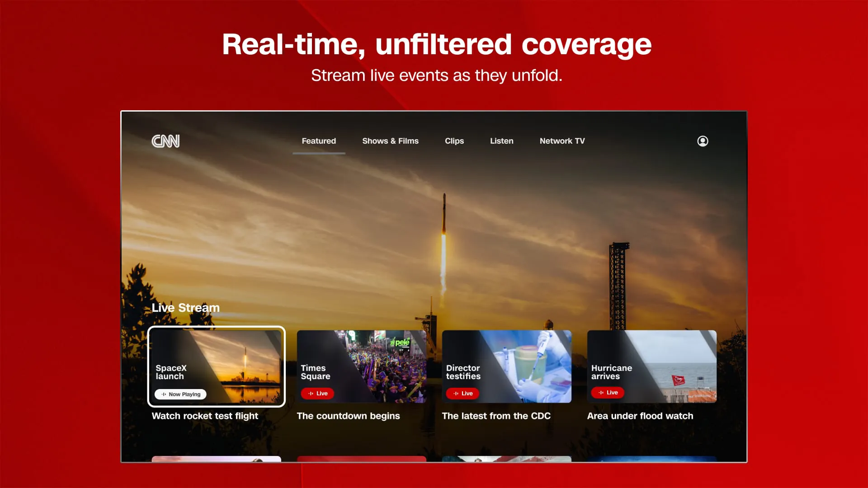Screen dimensions: 868x488
Task: Click Live badge on Director testifies card
Action: 462,394
